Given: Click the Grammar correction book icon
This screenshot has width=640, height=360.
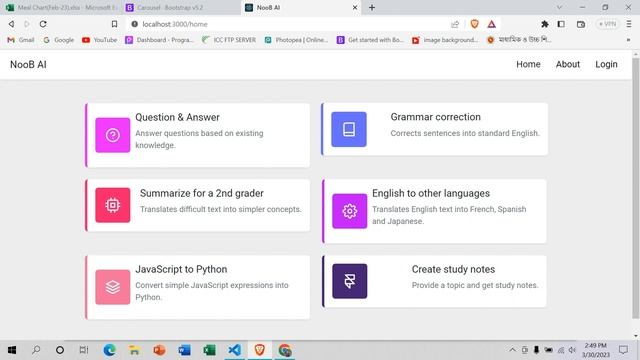Looking at the screenshot, I should [x=349, y=129].
